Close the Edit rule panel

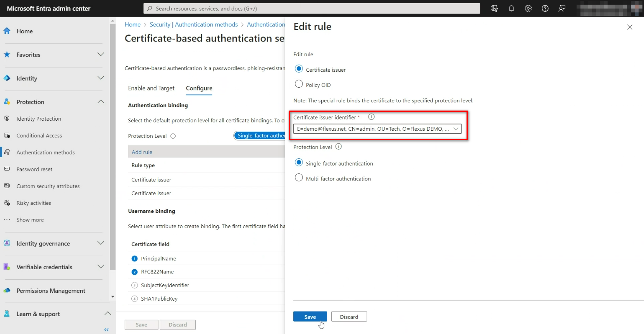pos(630,27)
